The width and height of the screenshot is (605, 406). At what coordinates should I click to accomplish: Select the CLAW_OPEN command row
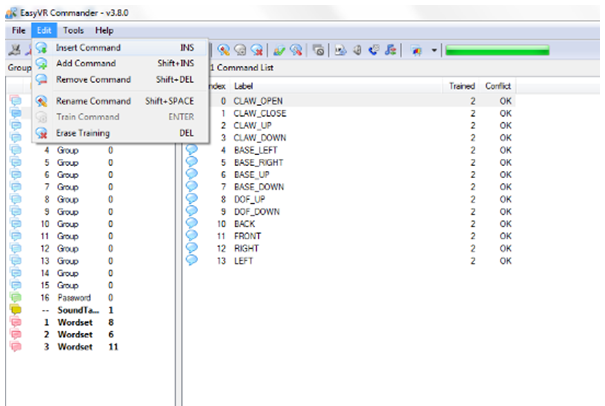[x=362, y=101]
